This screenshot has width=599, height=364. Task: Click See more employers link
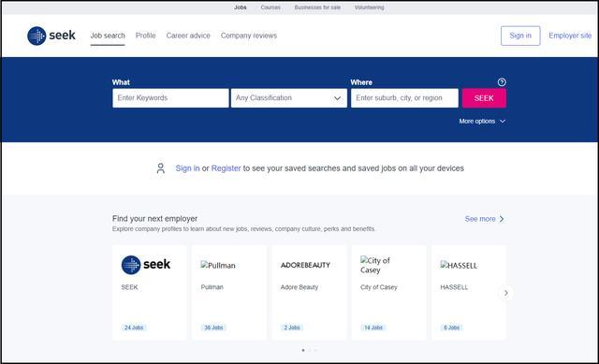[485, 219]
